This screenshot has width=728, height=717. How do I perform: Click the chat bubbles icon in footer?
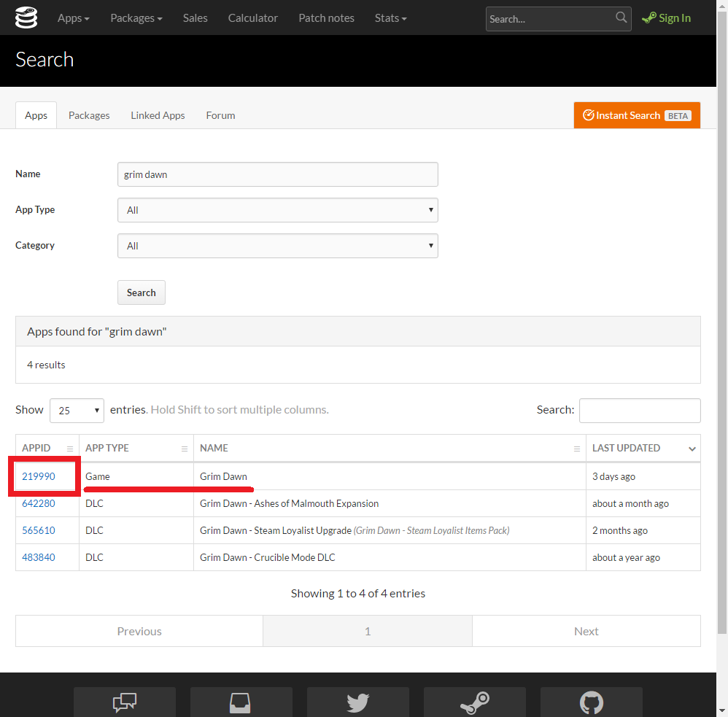(x=124, y=702)
